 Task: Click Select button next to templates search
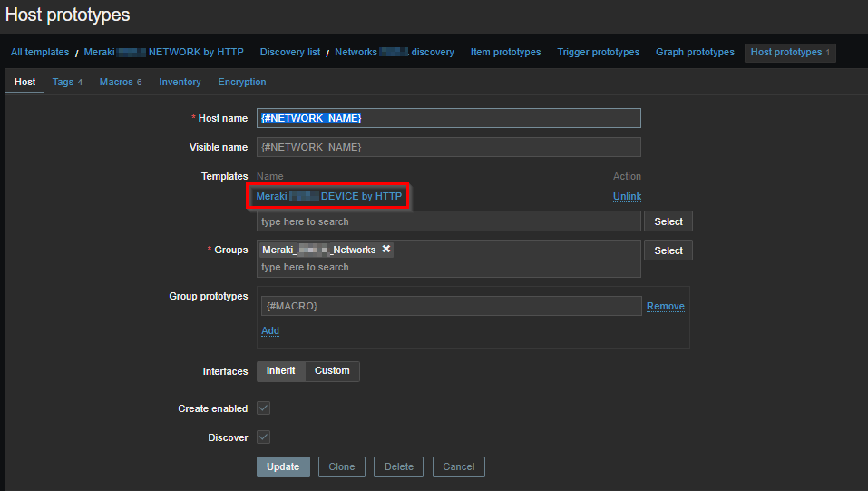click(668, 221)
